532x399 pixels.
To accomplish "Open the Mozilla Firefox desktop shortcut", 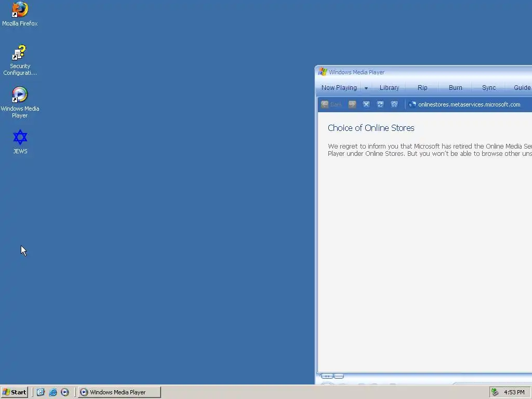I will pos(20,14).
